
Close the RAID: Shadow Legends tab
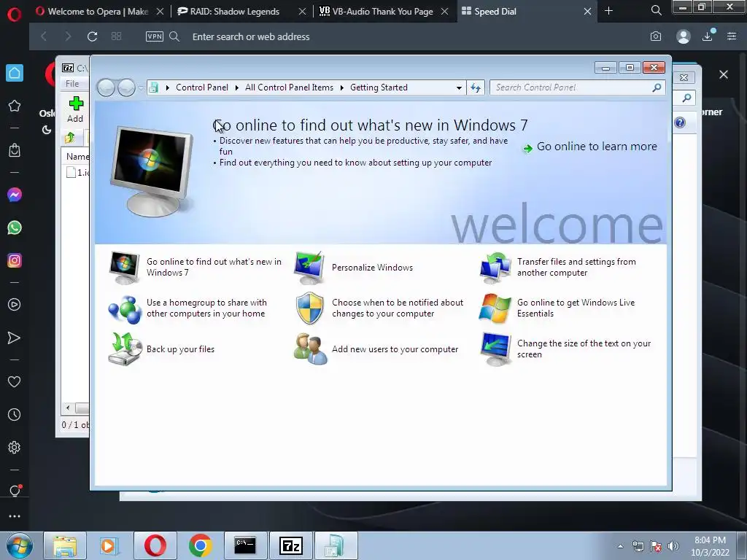point(302,12)
